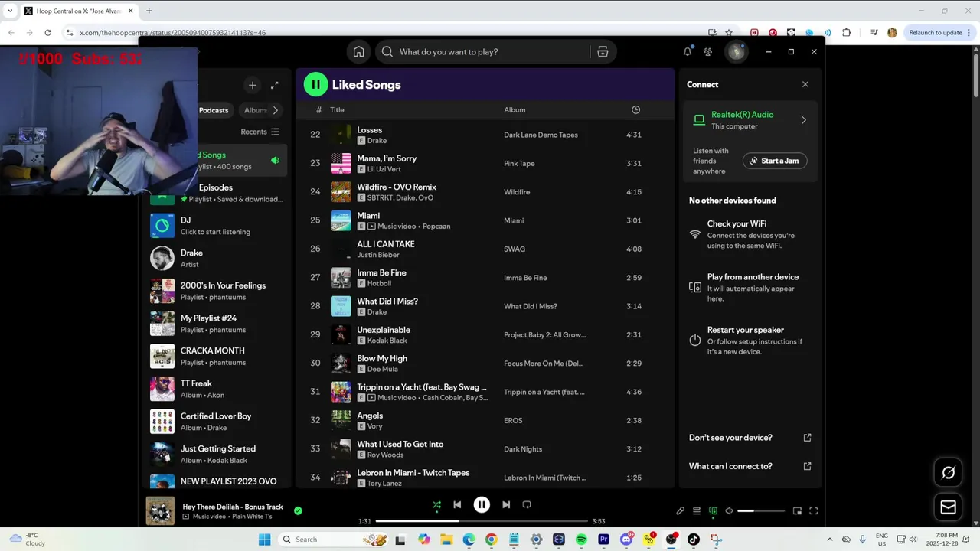Open File Explorer from the taskbar
980x551 pixels.
click(x=446, y=540)
